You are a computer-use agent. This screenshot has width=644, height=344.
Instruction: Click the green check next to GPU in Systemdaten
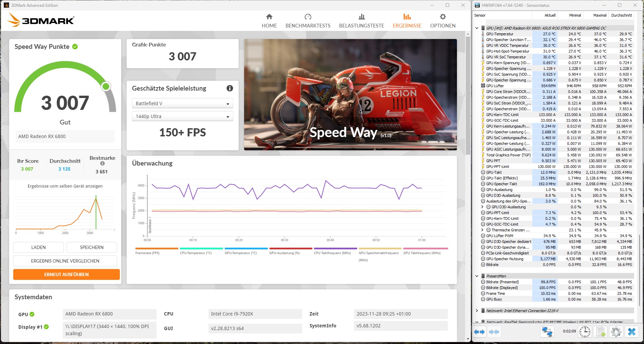point(32,314)
